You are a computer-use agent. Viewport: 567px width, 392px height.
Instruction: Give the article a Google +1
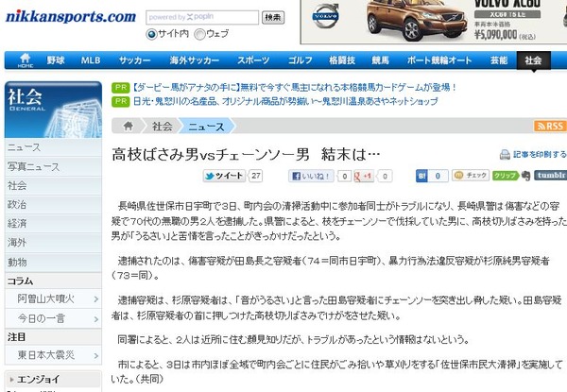pyautogui.click(x=364, y=177)
